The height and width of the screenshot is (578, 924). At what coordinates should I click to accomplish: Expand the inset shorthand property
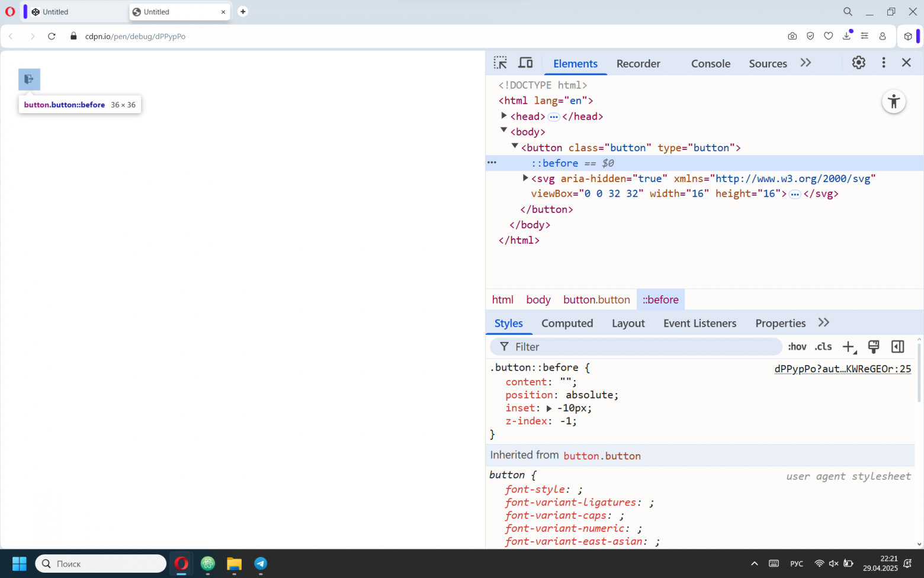coord(549,408)
